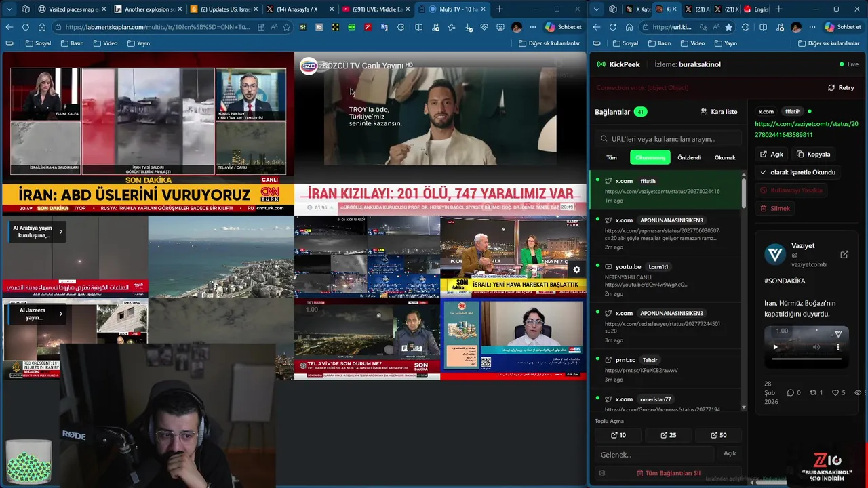The image size is (868, 488).
Task: Switch to (14) Anasayfa / X tab
Action: 298,9
